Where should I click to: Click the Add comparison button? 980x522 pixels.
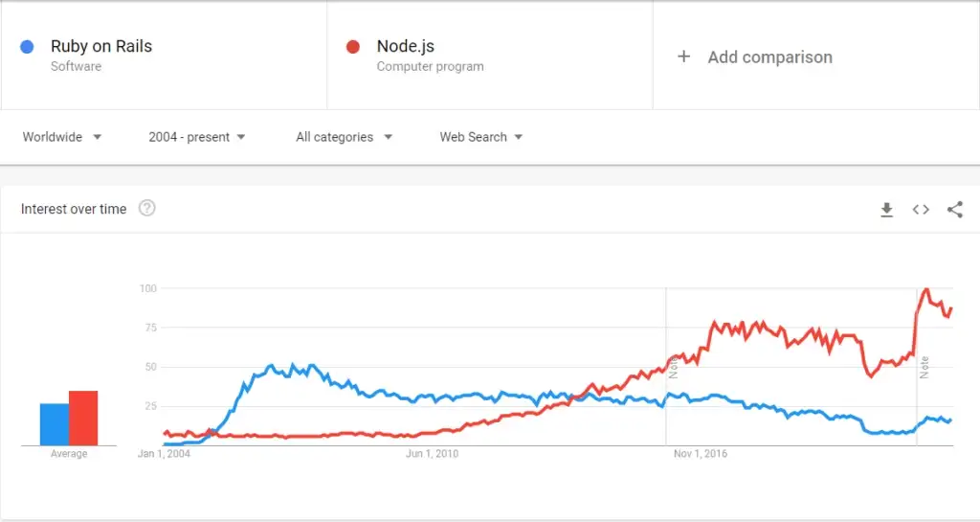click(x=754, y=57)
